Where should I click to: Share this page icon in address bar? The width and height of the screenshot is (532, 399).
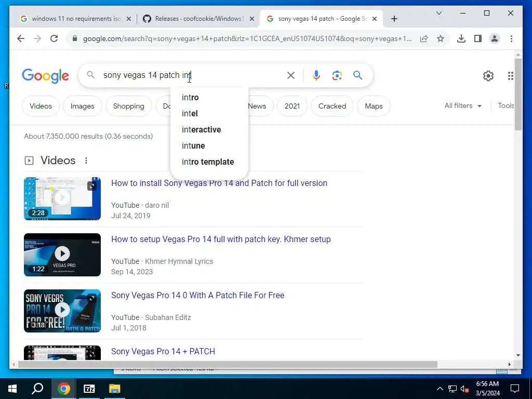(x=424, y=38)
